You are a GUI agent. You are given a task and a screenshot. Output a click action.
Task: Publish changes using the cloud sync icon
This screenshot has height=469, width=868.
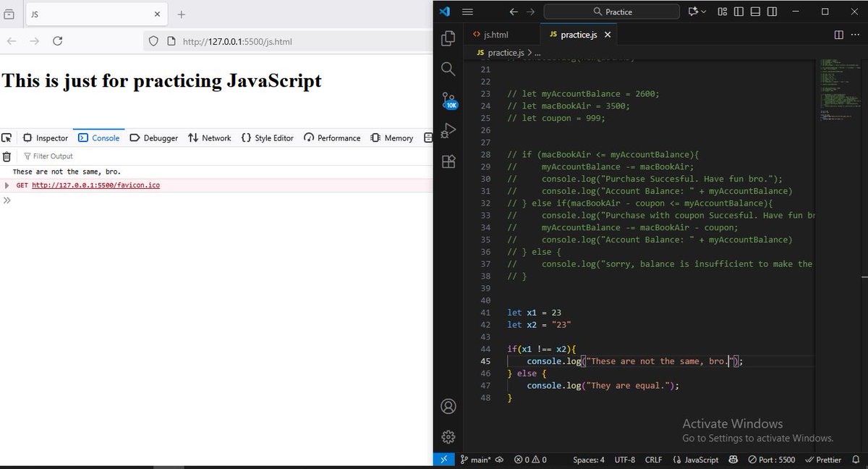coord(500,460)
